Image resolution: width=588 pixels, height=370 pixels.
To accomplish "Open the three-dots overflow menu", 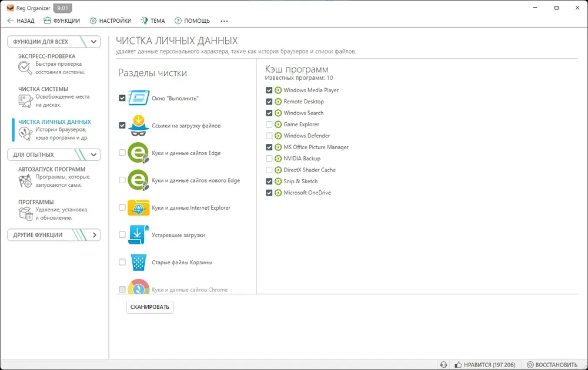I will point(224,21).
